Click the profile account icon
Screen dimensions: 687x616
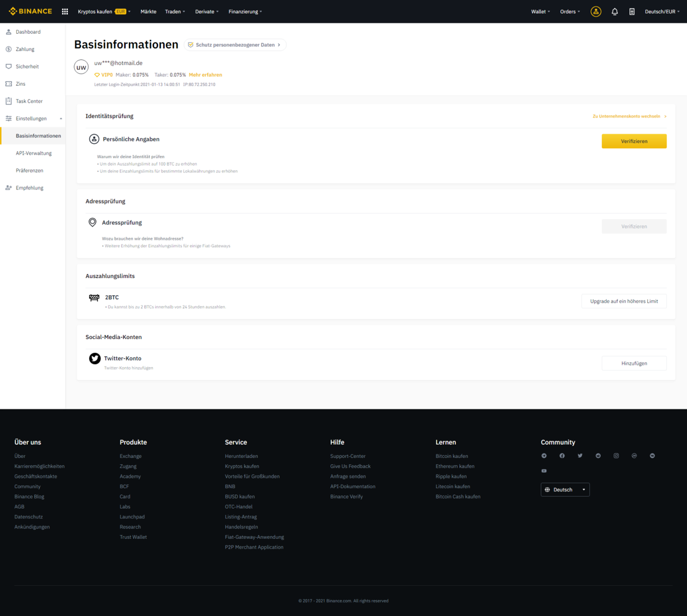coord(595,11)
